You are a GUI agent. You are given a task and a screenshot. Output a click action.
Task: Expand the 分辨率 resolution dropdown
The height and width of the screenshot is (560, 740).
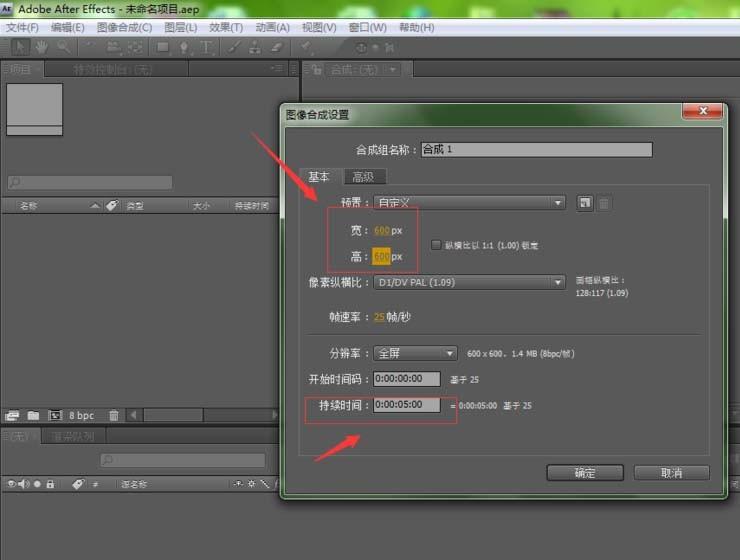(416, 353)
